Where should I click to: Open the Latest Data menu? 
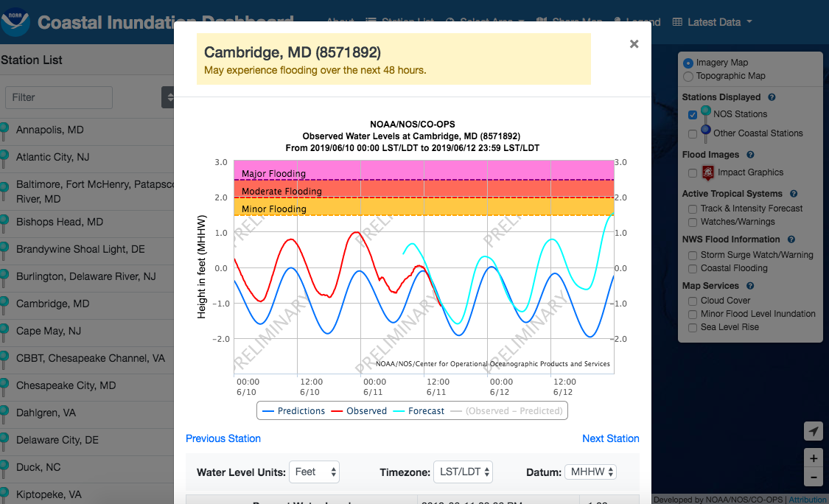pyautogui.click(x=713, y=22)
